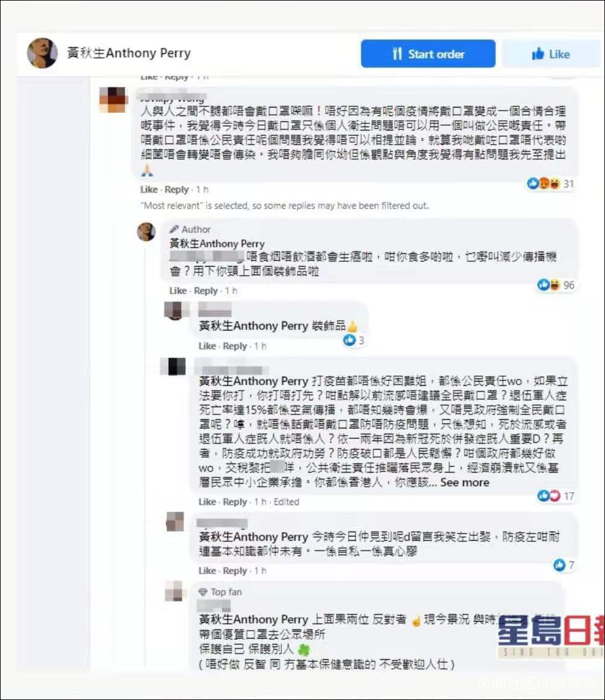Click the Start order button

(x=428, y=53)
